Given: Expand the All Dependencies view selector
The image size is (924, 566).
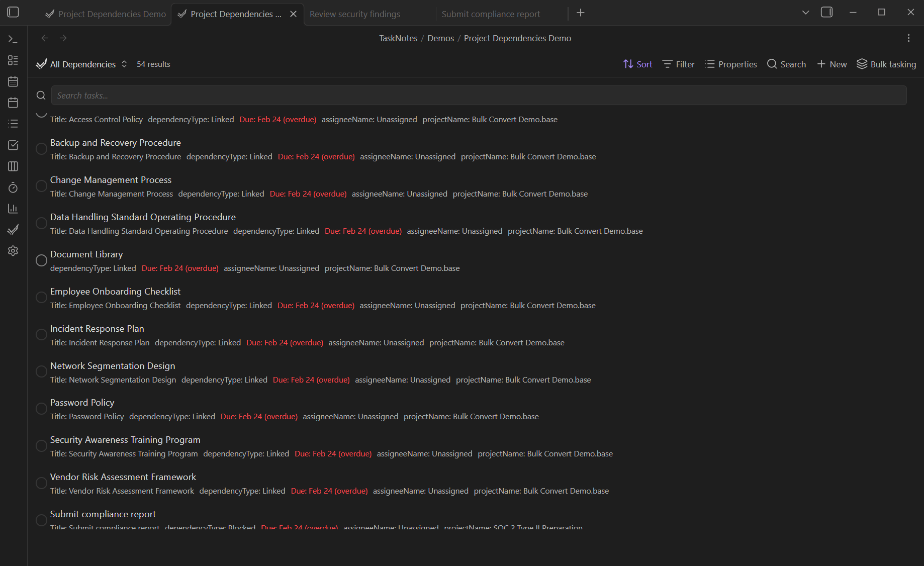Looking at the screenshot, I should tap(82, 64).
